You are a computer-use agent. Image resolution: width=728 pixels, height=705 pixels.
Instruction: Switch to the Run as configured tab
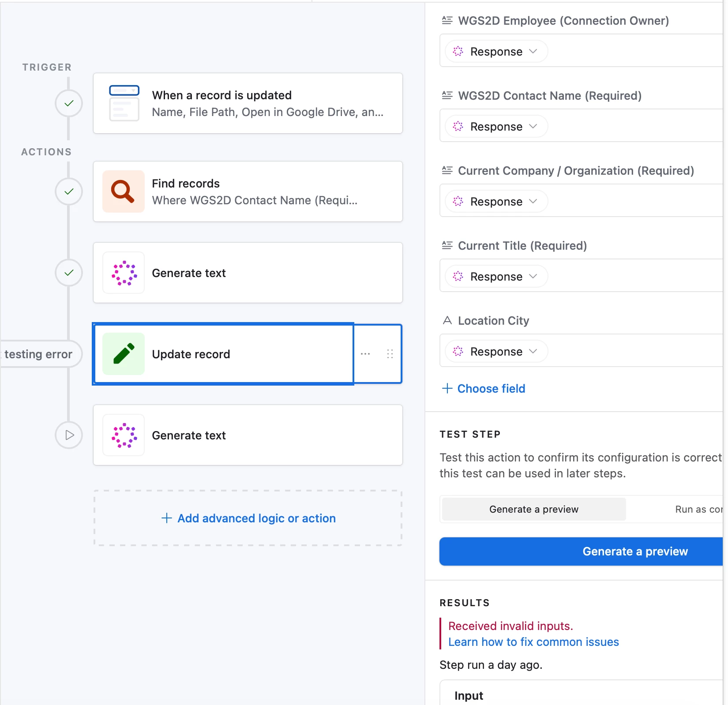tap(698, 509)
